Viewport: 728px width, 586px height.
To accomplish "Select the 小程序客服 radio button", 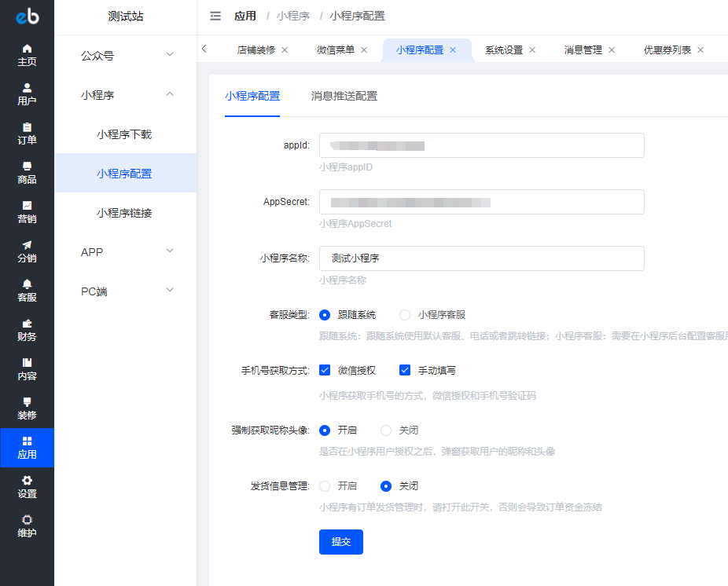I will (405, 315).
